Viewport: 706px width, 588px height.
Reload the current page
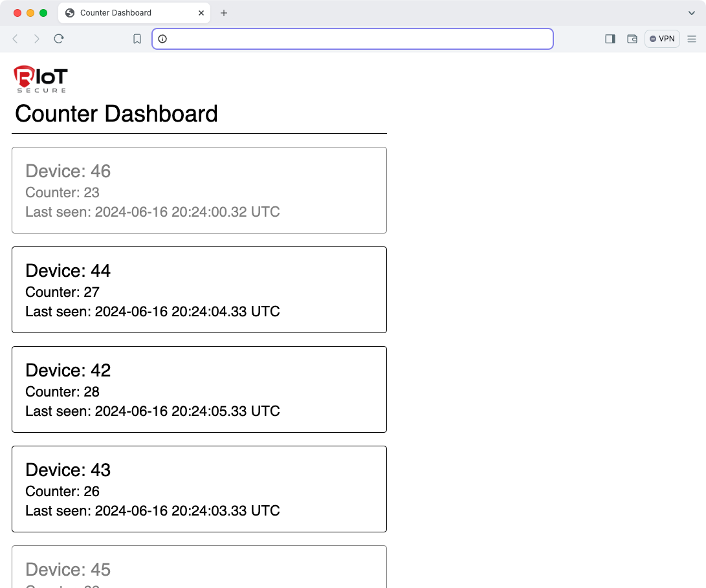(x=59, y=39)
